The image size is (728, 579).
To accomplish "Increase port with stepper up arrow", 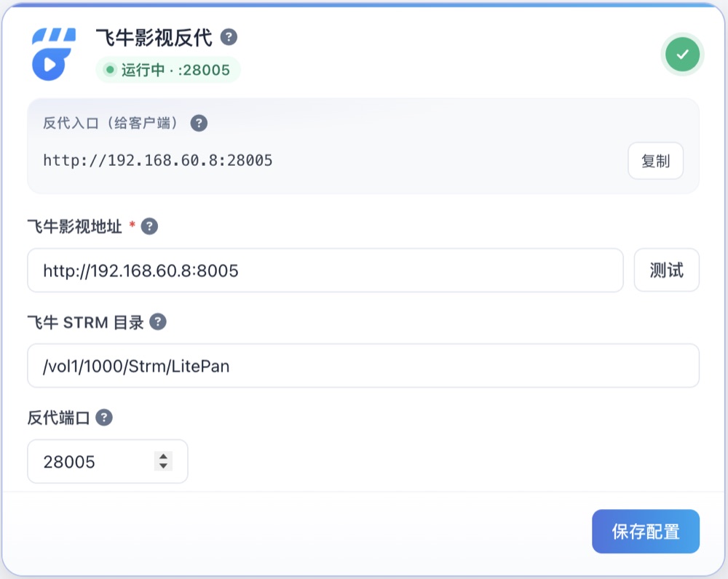I will click(x=163, y=457).
